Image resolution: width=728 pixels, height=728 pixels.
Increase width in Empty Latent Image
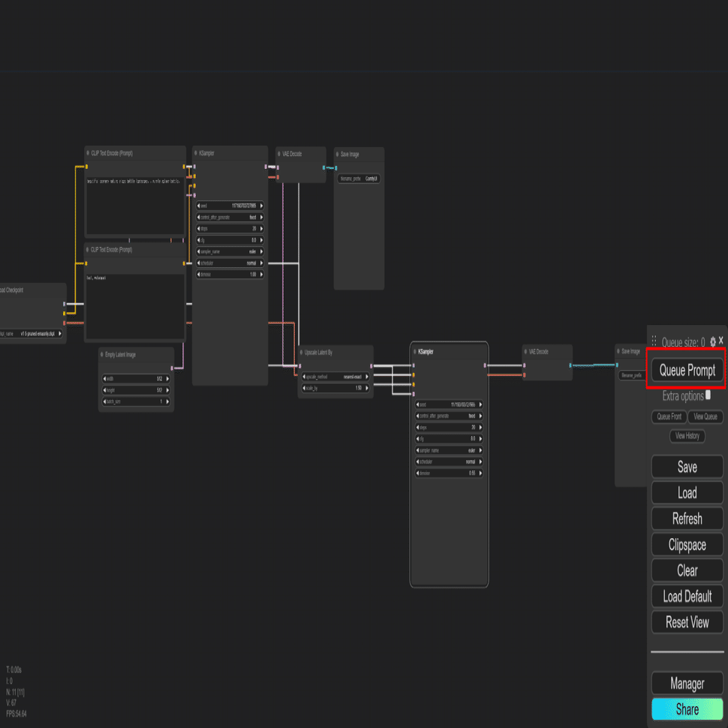tap(167, 379)
